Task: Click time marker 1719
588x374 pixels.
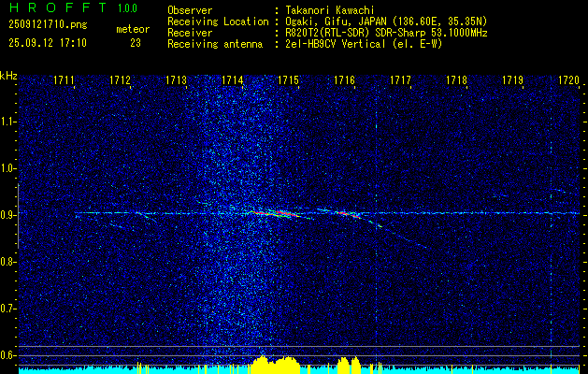Action: tap(512, 80)
